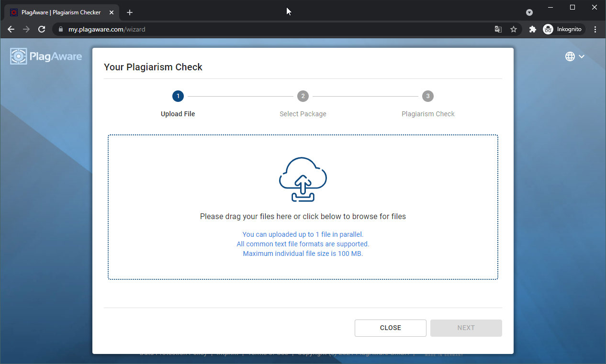
Task: Bookmark this page with the star
Action: tap(514, 29)
